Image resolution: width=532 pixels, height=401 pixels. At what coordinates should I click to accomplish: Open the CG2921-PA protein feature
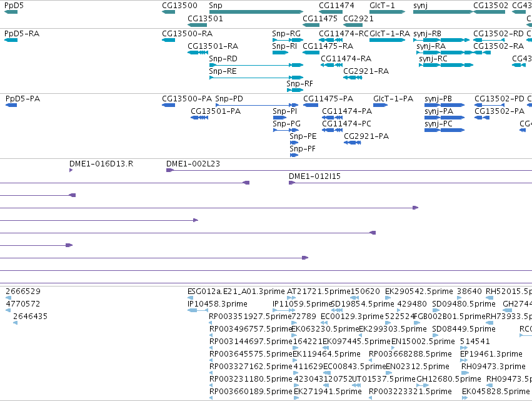coord(353,143)
